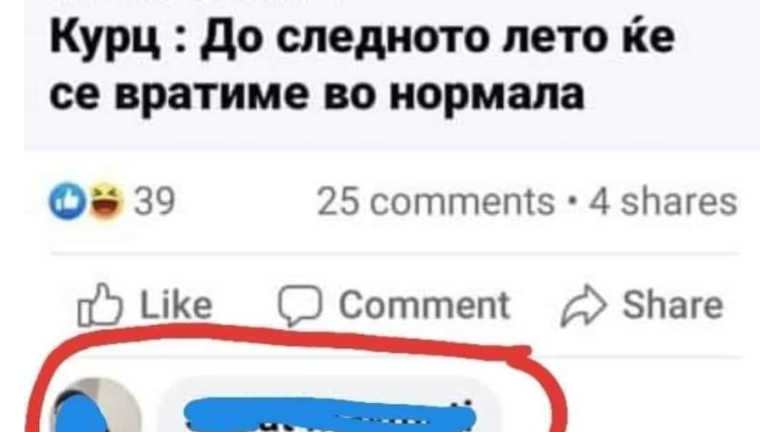Tap the speech bubble icon beside Comment

(x=300, y=305)
